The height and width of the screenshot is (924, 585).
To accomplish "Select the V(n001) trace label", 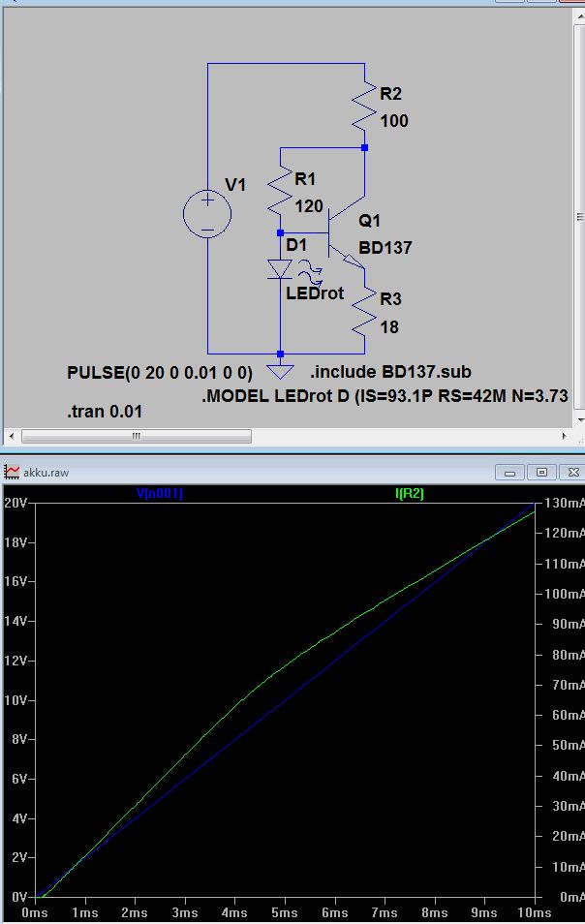I will (x=160, y=493).
